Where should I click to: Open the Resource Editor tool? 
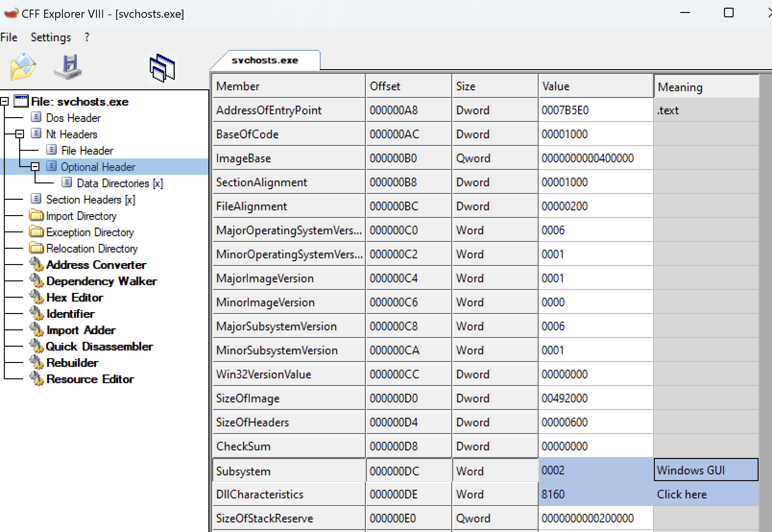[x=90, y=379]
